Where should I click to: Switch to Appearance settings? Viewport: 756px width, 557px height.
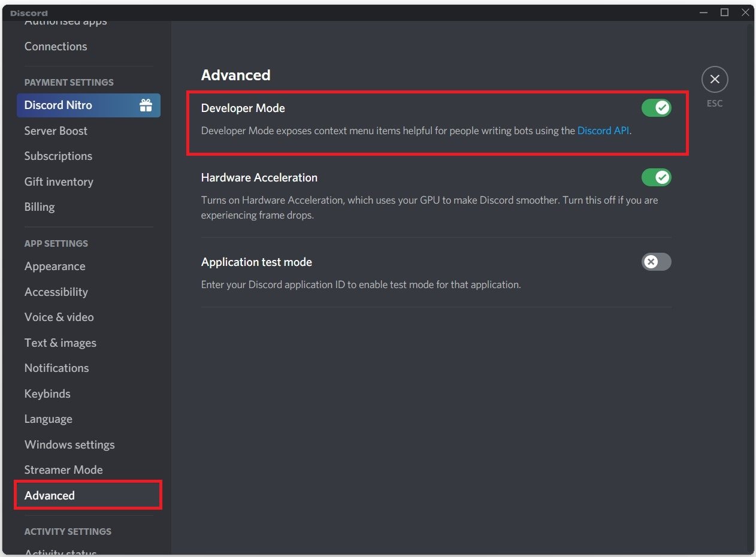[55, 266]
